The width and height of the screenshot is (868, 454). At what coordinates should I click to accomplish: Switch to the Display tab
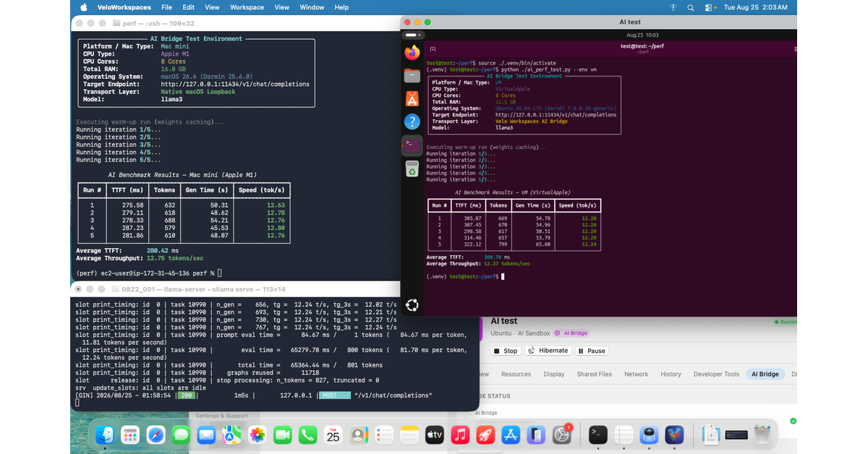554,374
